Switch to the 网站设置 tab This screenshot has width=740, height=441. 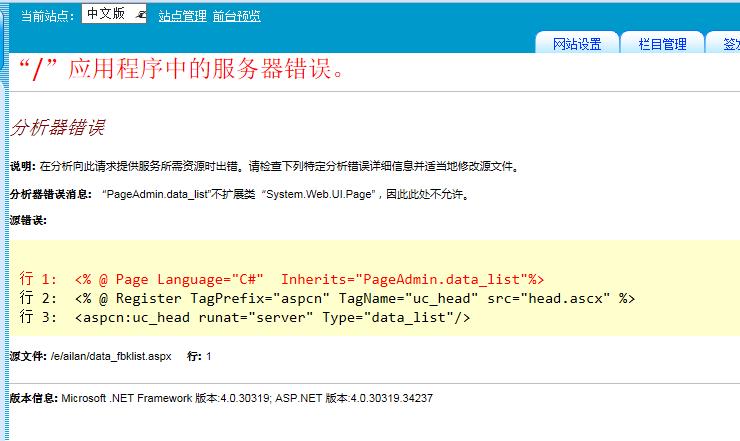[x=577, y=44]
